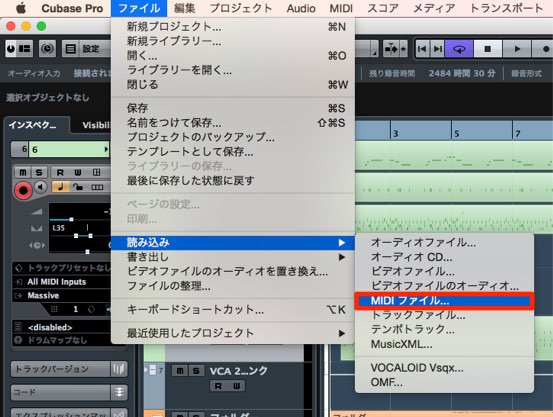The image size is (553, 417).
Task: Select オーディオファイル... in the import submenu
Action: (444, 243)
